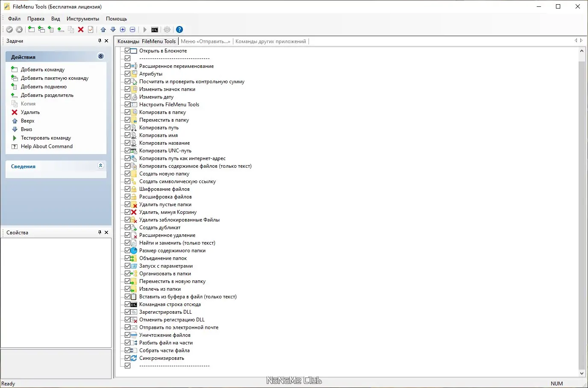Disable the Извлечь из папки checkbox

click(x=127, y=289)
